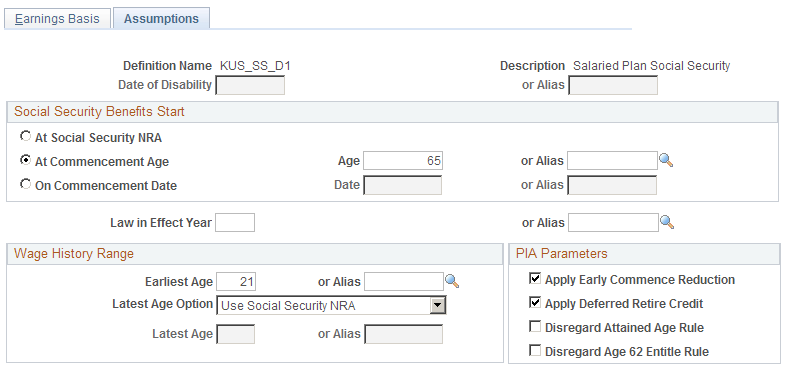Uncheck Apply Early Commence Reduction

click(536, 279)
